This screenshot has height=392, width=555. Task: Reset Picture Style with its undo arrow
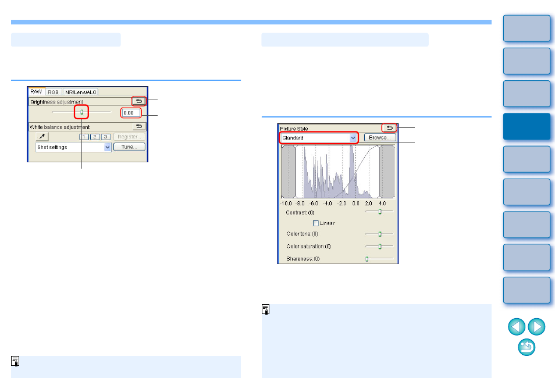click(389, 128)
